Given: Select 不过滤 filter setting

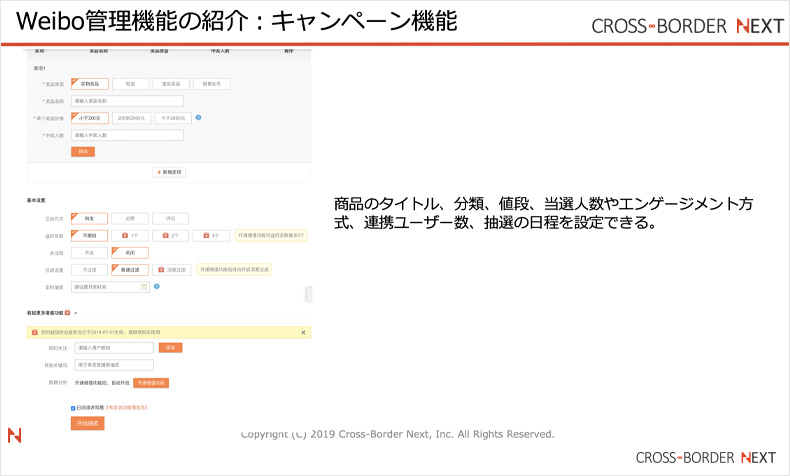Looking at the screenshot, I should click(x=89, y=269).
